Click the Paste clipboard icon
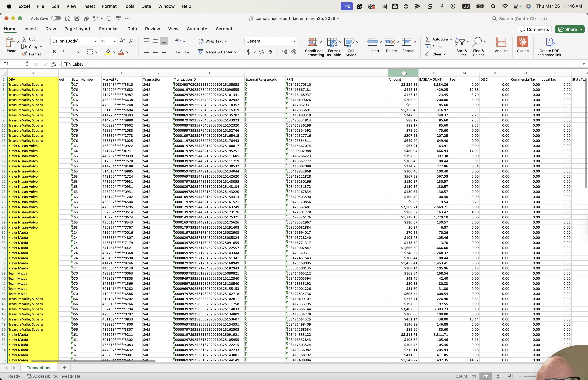This screenshot has width=588, height=380. 10,43
